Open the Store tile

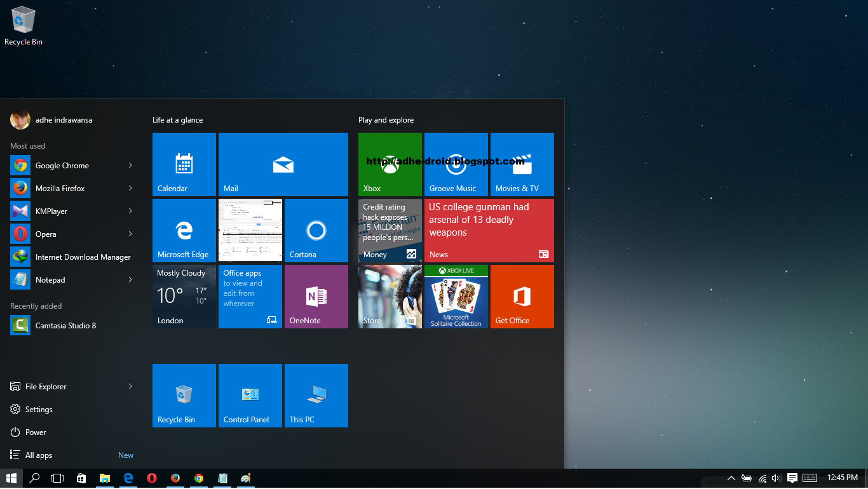tap(390, 297)
